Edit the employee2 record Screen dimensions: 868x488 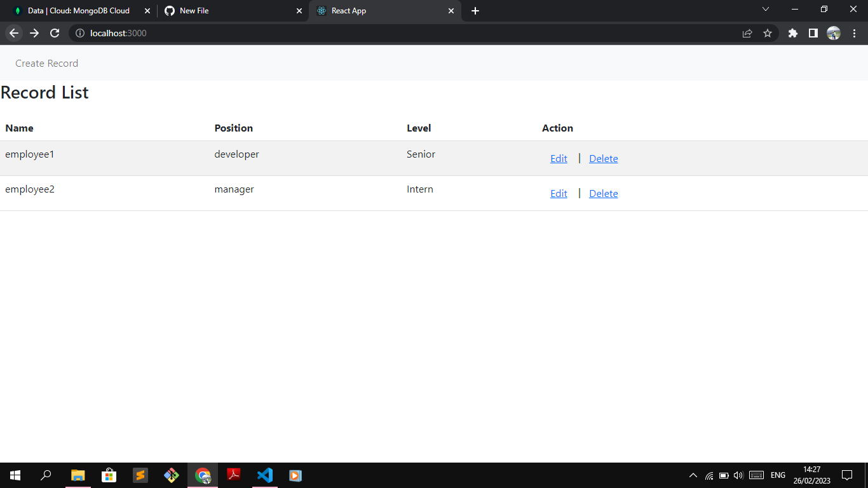(x=558, y=193)
